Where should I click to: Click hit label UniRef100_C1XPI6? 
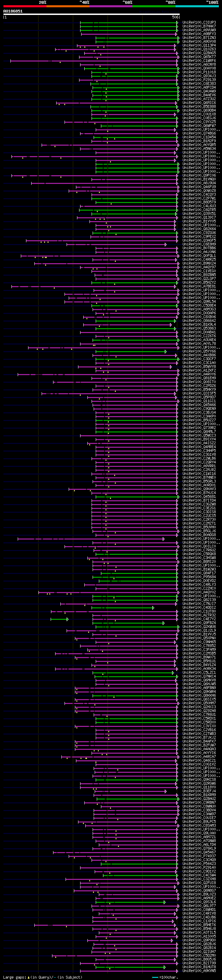[x=199, y=921]
